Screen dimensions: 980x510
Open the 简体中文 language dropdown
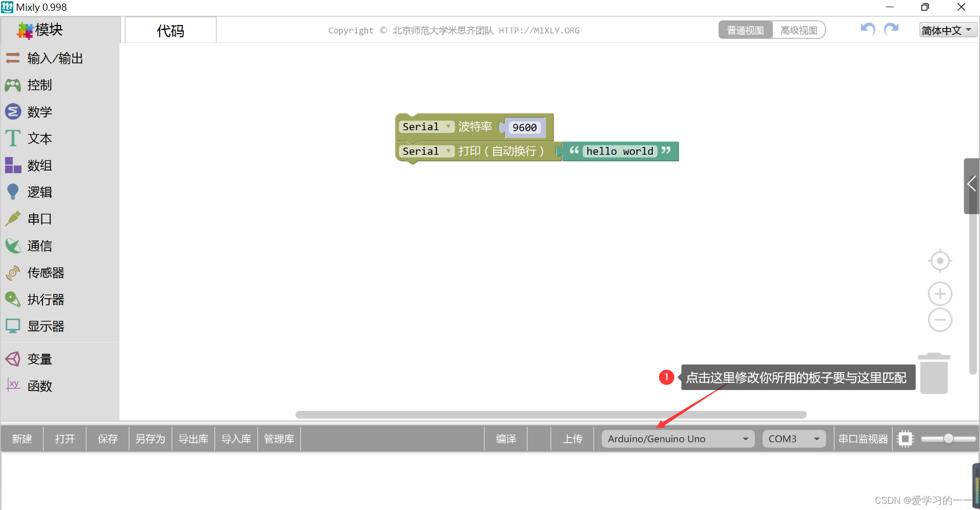point(947,30)
